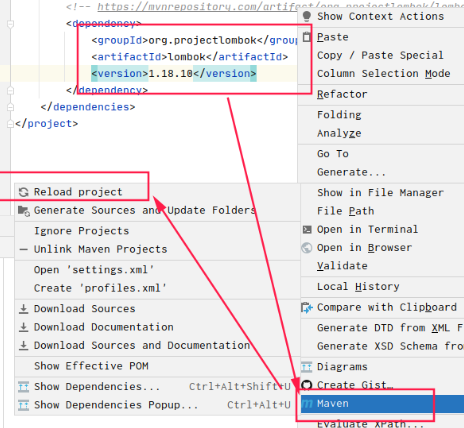Click the version value 1.18.10

(170, 74)
